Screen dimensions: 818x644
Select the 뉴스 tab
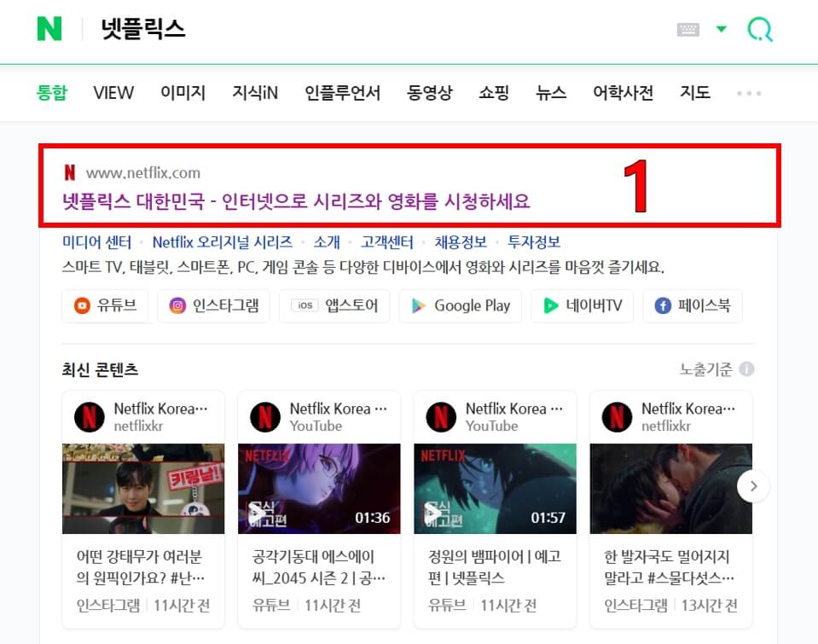(x=551, y=93)
